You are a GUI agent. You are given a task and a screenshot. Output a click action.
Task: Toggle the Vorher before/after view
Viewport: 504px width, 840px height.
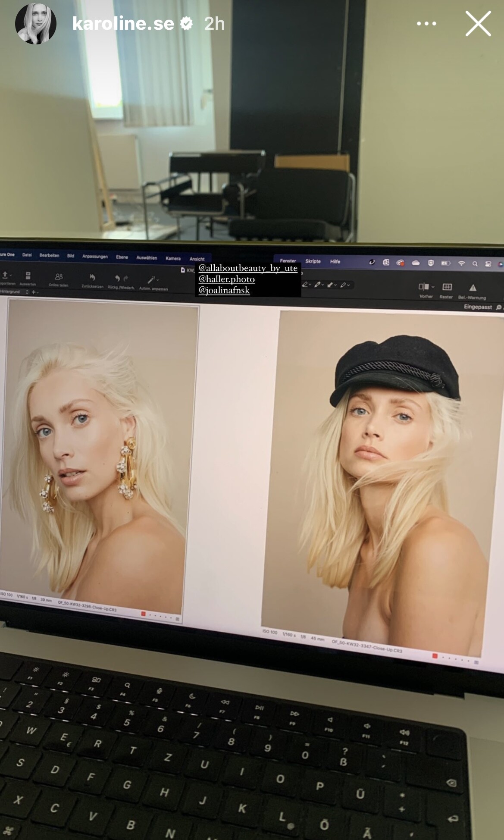[x=424, y=287]
